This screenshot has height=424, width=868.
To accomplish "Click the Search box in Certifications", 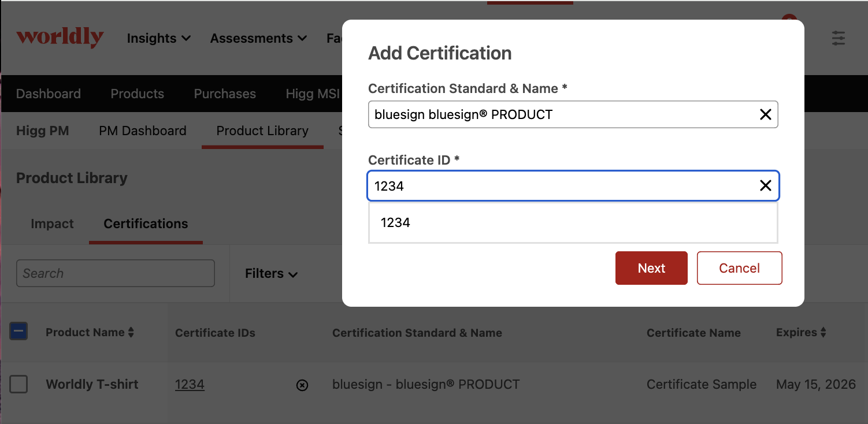I will pos(116,273).
